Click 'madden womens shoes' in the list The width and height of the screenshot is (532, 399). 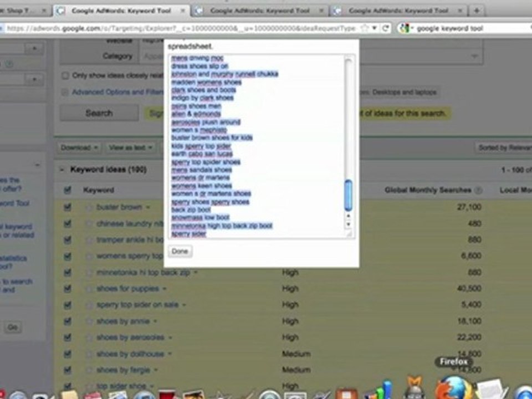(x=206, y=83)
